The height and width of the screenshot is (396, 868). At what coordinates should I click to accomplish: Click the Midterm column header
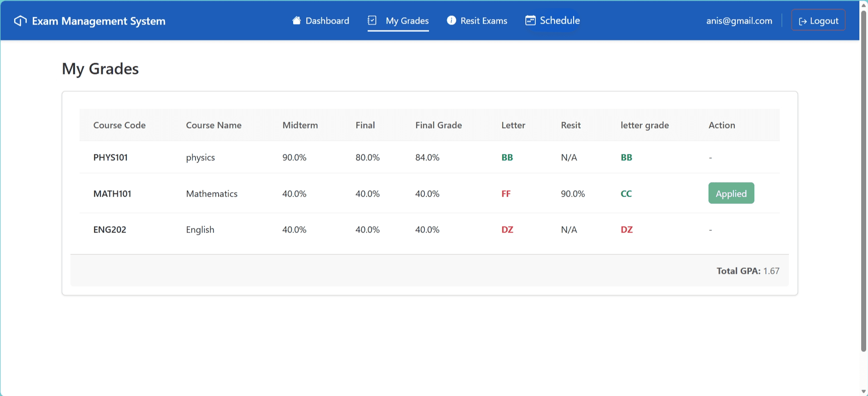point(300,125)
